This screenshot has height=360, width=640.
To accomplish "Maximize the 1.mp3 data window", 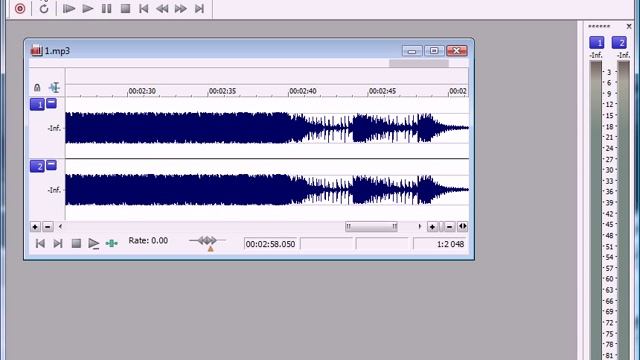I will pos(434,51).
